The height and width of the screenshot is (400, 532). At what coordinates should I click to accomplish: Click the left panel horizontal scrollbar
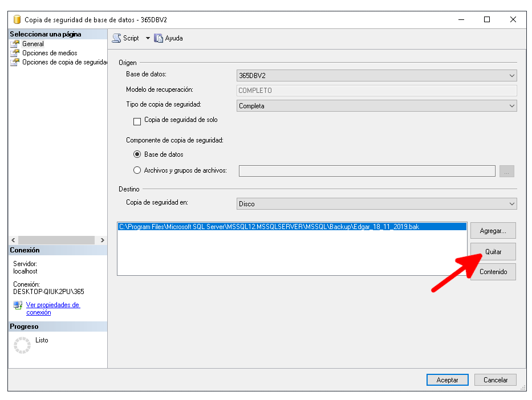pyautogui.click(x=57, y=240)
